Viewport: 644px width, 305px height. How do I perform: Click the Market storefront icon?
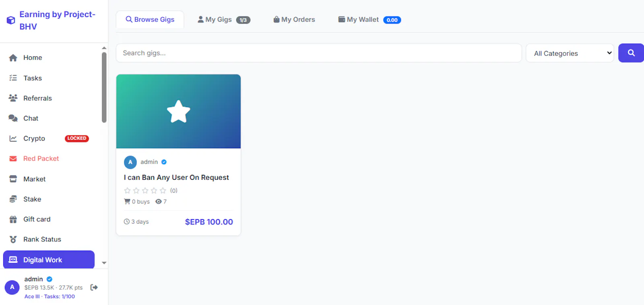pos(13,179)
